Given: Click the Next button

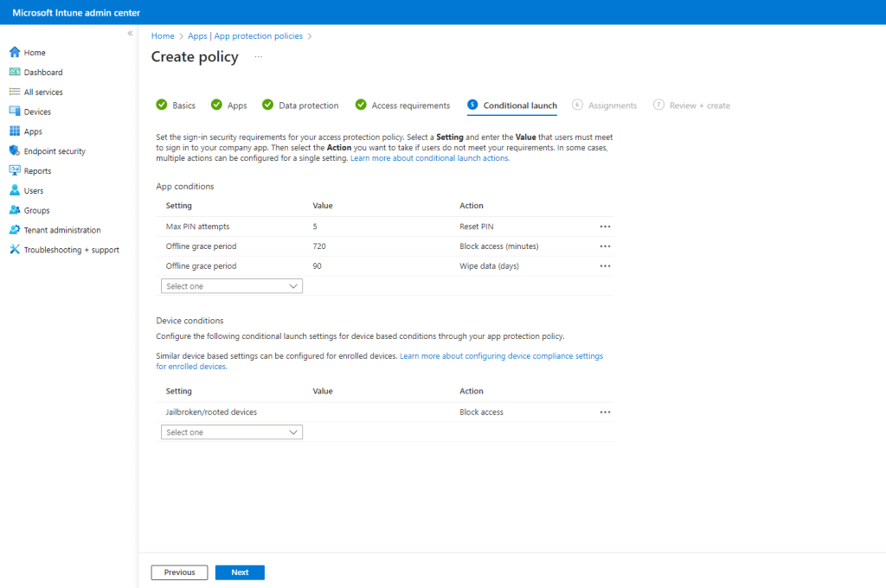Looking at the screenshot, I should (240, 572).
